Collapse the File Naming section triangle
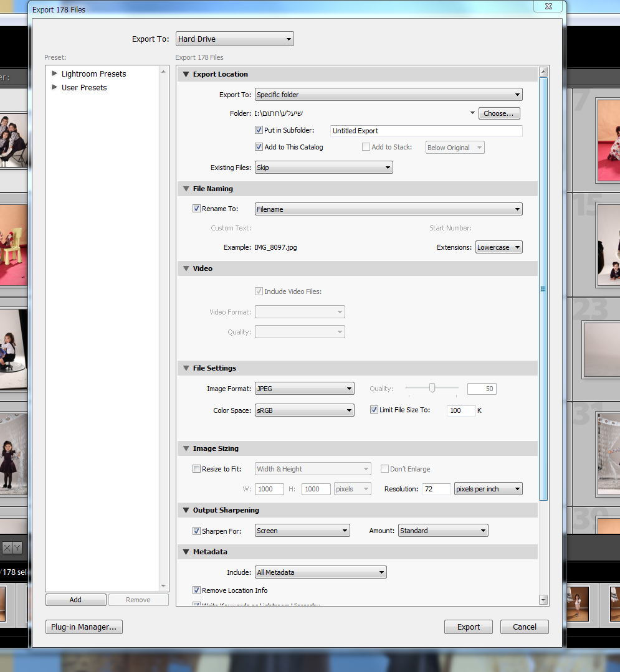 tap(186, 189)
